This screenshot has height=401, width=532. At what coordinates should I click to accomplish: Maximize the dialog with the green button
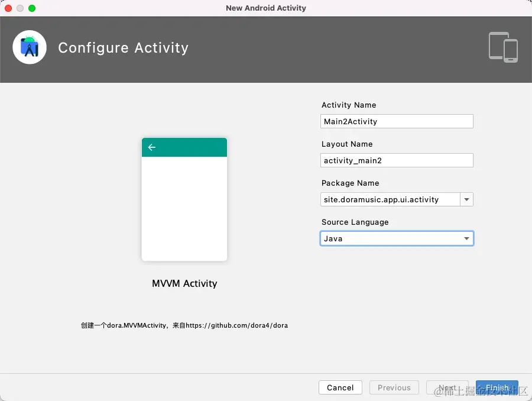(32, 8)
